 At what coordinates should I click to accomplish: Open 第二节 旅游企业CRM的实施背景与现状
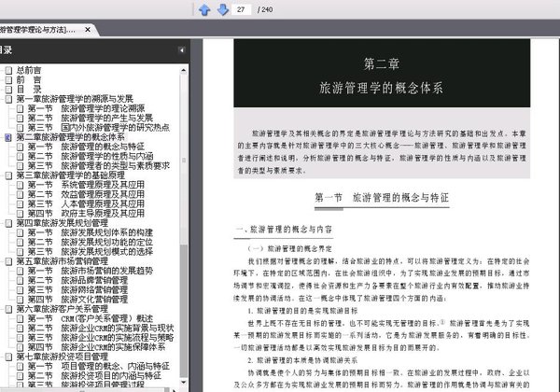(x=101, y=328)
